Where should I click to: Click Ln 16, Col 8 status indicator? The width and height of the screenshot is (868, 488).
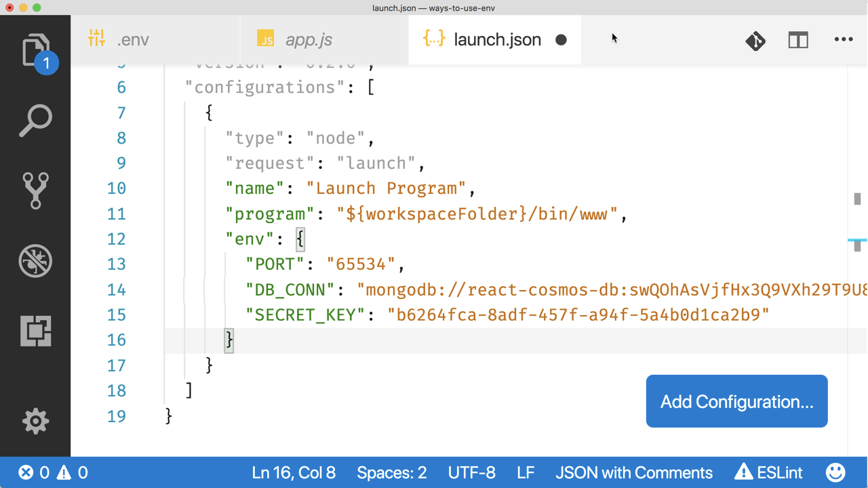(x=294, y=472)
